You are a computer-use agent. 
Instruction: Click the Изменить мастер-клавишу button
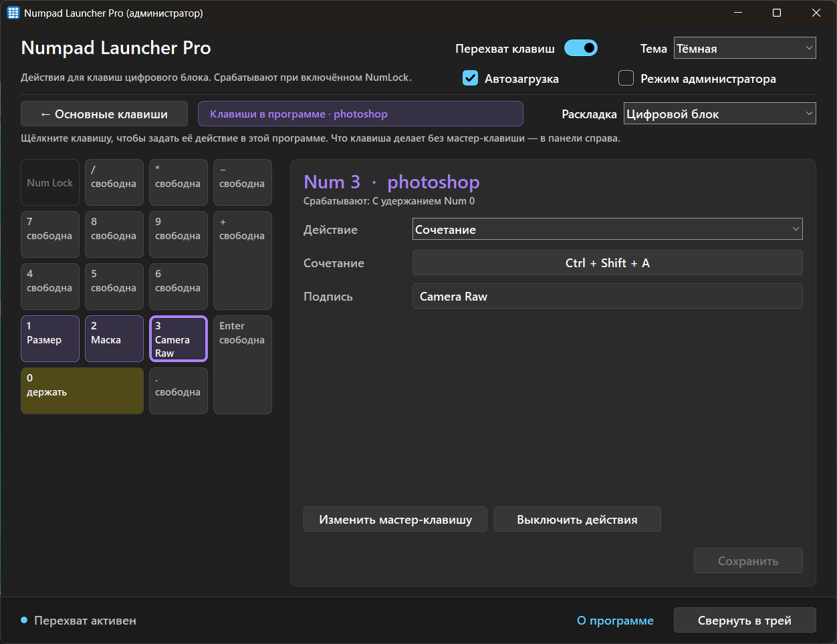pyautogui.click(x=395, y=519)
